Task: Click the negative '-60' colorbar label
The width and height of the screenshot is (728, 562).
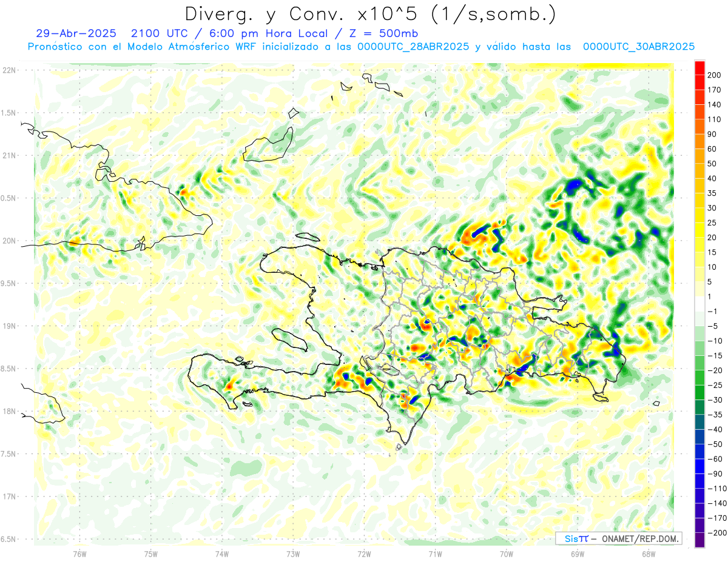Action: tap(715, 459)
